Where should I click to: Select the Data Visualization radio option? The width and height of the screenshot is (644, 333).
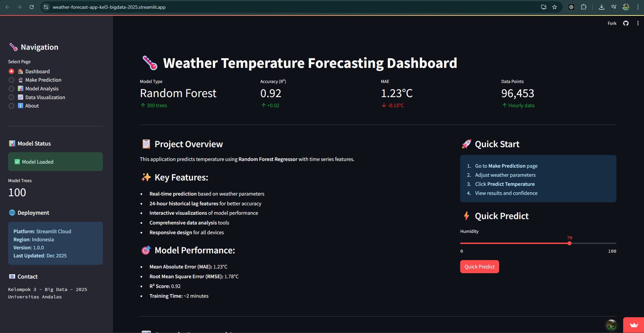(x=11, y=97)
